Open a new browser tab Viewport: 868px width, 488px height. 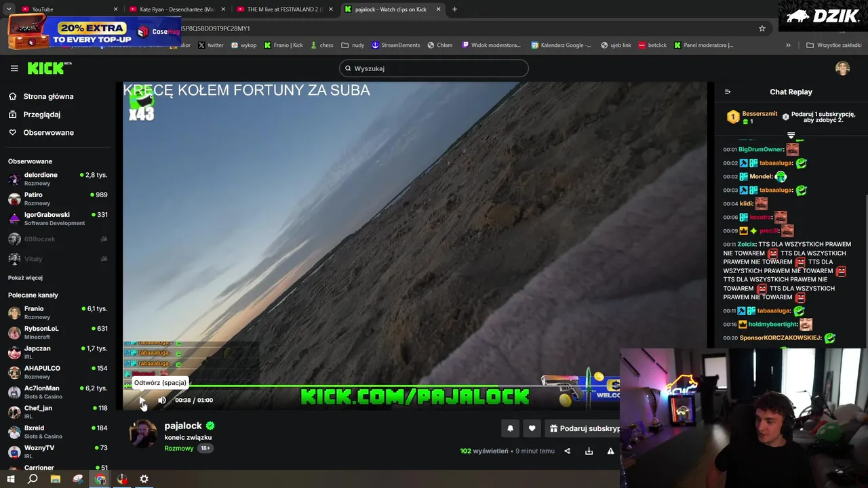pyautogui.click(x=454, y=9)
